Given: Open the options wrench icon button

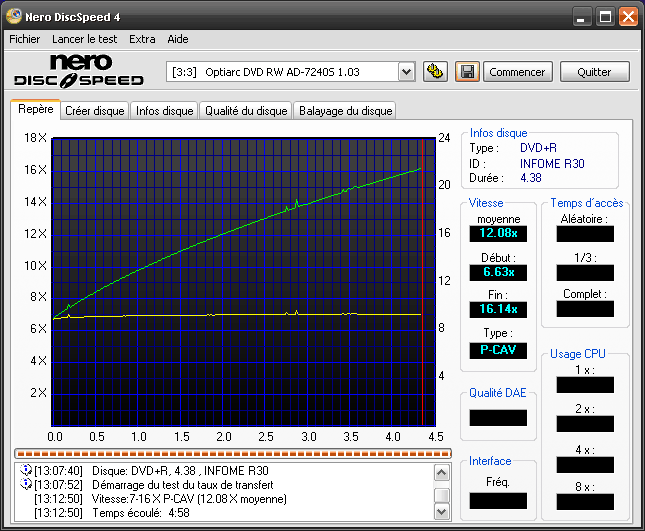Looking at the screenshot, I should click(x=435, y=72).
